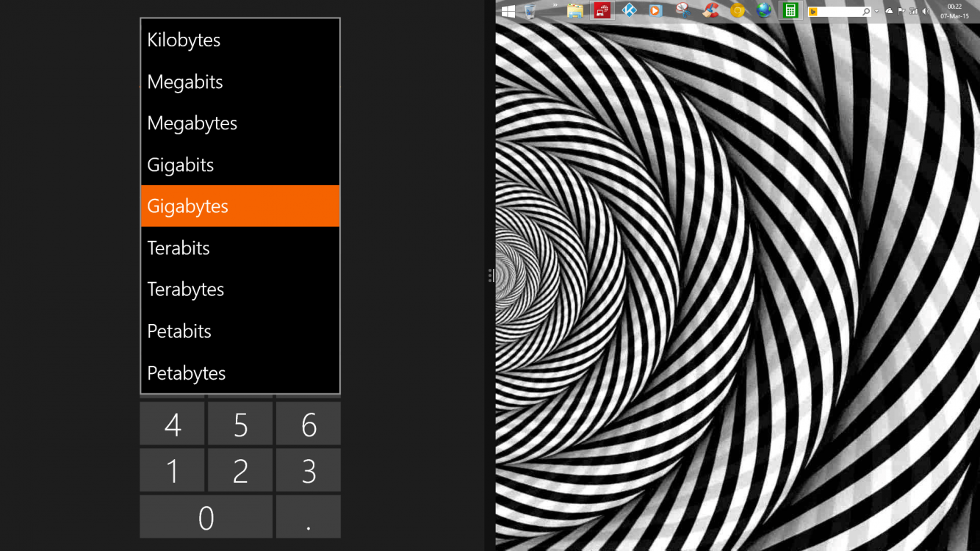Choose Megabits in the unit list

point(240,82)
